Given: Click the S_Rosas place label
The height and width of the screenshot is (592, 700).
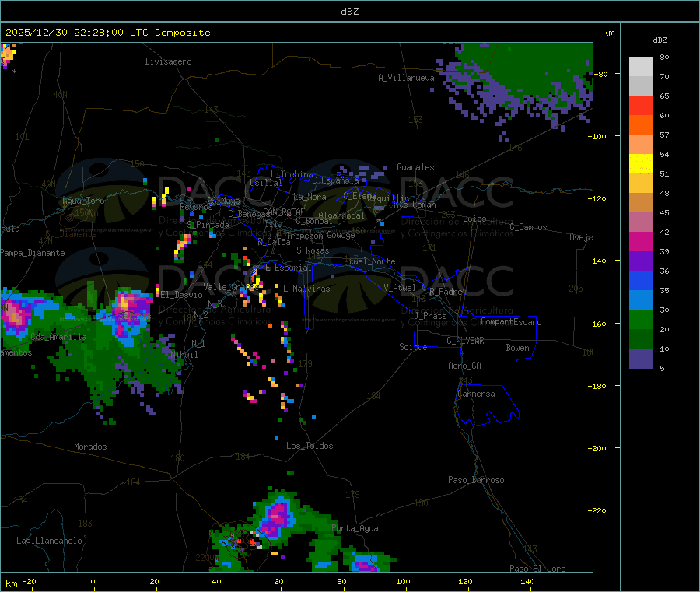Looking at the screenshot, I should (x=313, y=250).
